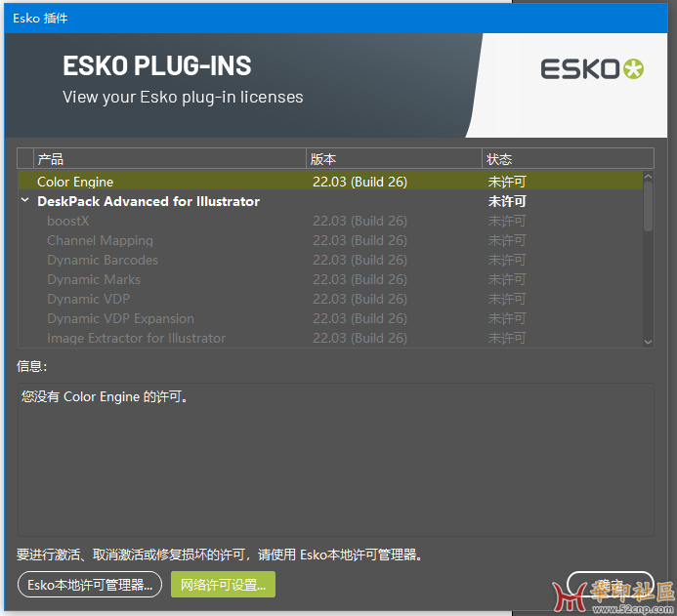Click the 未许可 status of Color Engine
Viewport: 677px width, 616px height.
507,182
